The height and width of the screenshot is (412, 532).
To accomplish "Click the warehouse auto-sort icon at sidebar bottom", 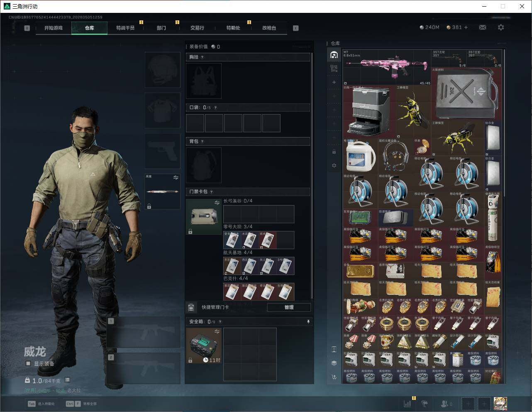I will pos(334,377).
